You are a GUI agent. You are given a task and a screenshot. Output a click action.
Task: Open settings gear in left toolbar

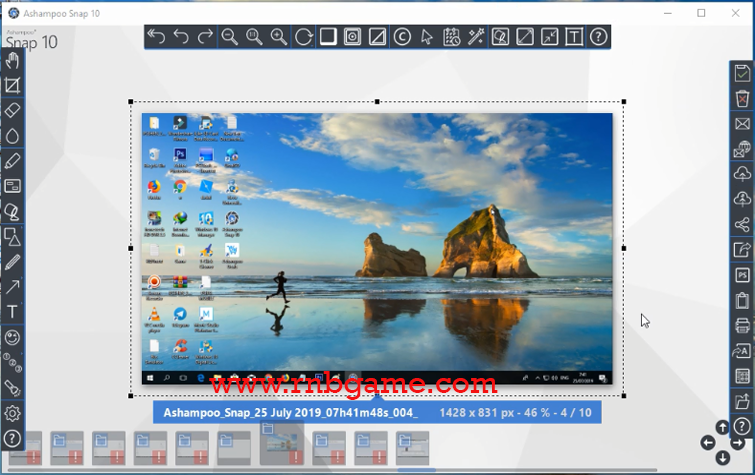click(12, 413)
